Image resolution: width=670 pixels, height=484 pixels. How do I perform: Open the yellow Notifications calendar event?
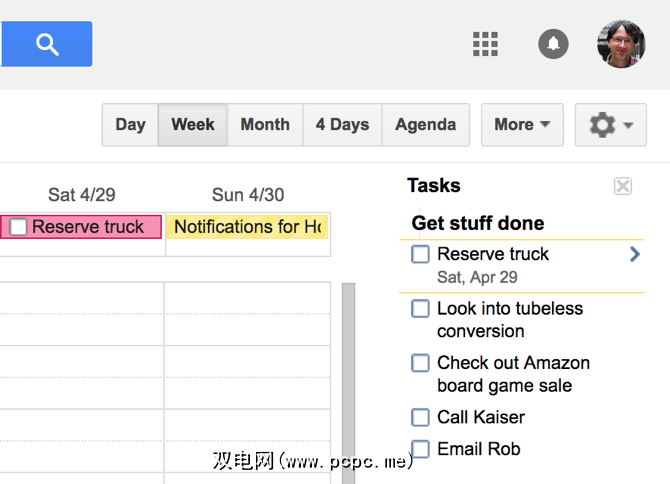[x=247, y=227]
